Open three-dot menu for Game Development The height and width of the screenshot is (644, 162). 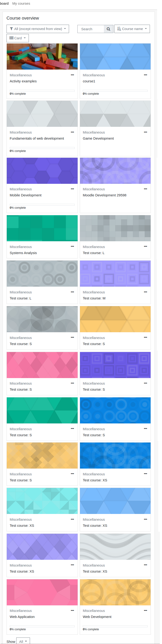click(x=145, y=132)
